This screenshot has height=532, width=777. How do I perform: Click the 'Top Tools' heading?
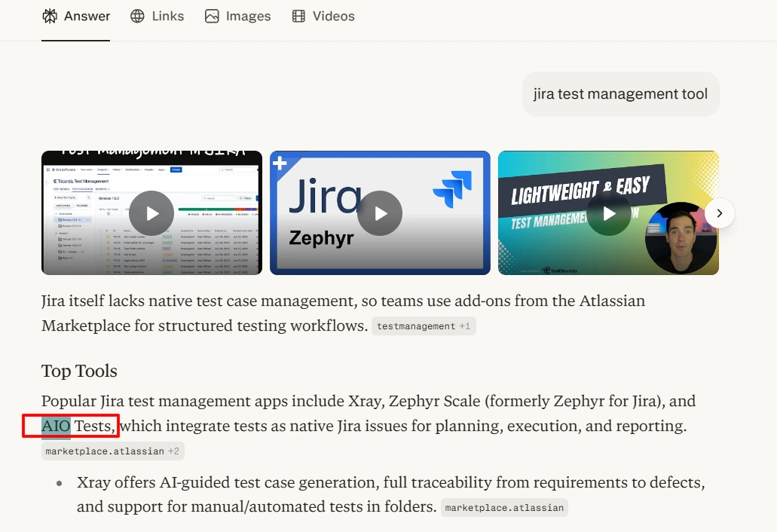click(79, 371)
